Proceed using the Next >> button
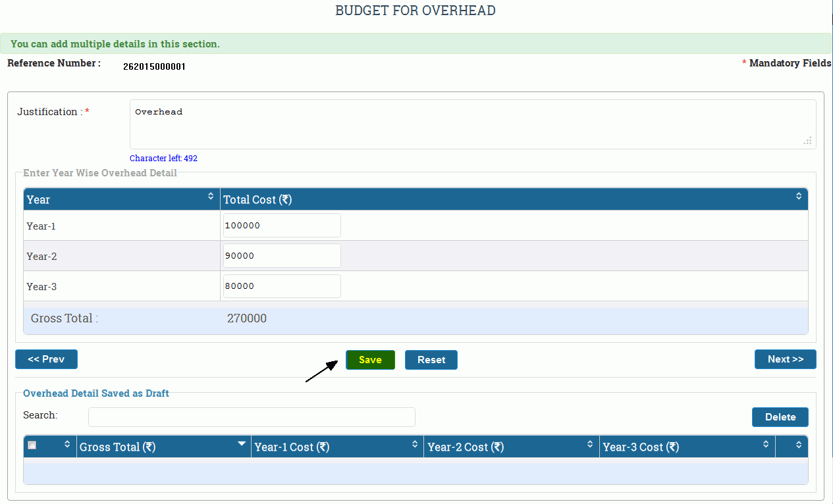 click(x=785, y=359)
